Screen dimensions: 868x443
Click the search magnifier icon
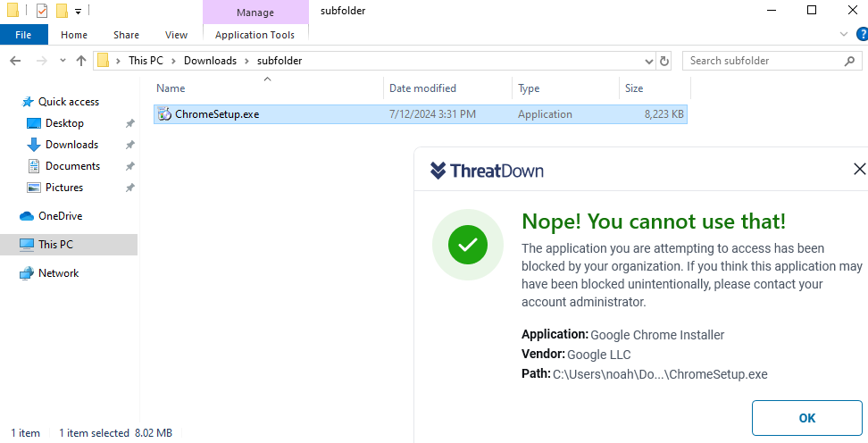point(850,61)
